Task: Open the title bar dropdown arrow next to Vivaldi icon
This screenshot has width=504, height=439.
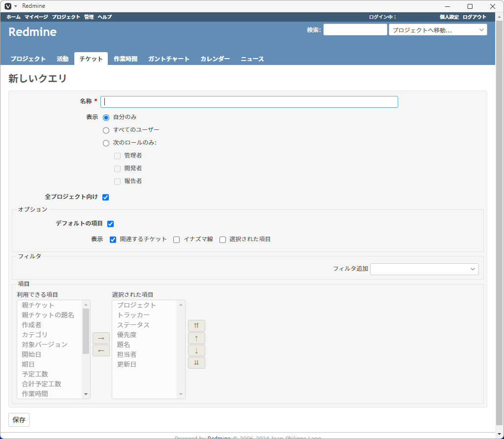Action: (x=16, y=6)
